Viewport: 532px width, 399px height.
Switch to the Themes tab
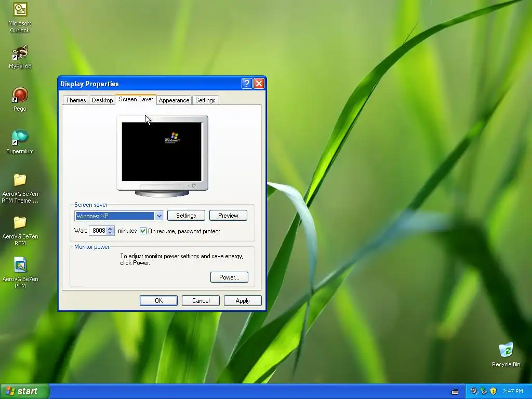click(76, 100)
